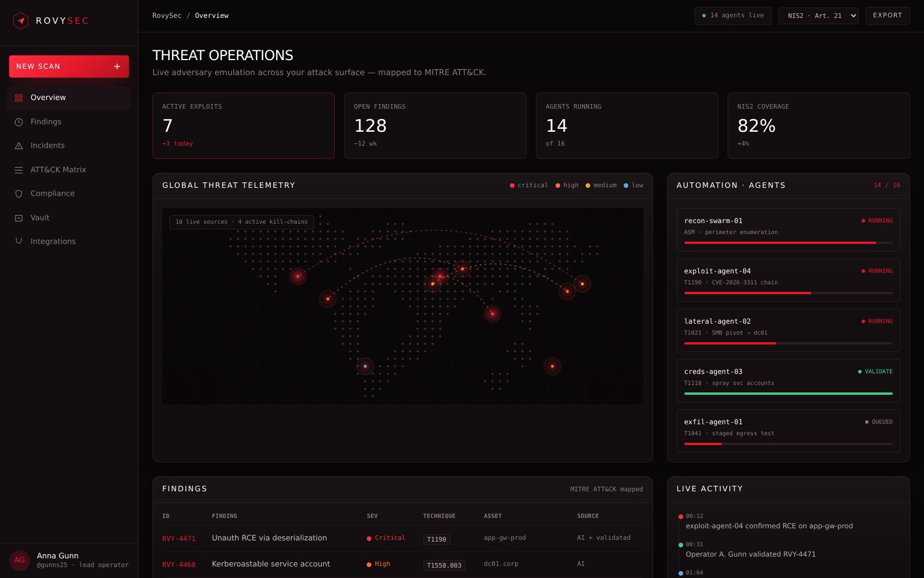Click the Findings clock icon

click(x=18, y=122)
